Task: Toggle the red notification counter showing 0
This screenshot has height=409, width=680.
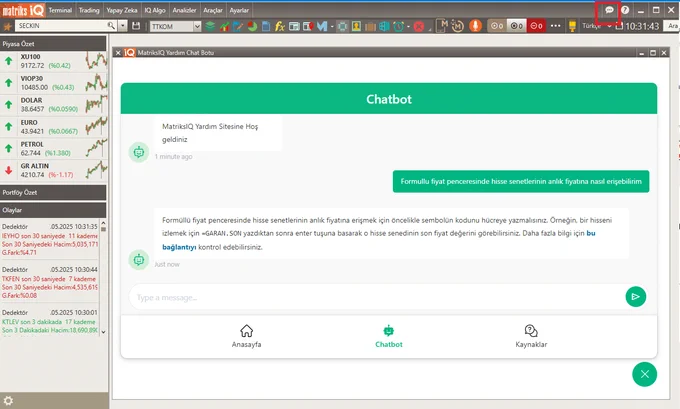Action: click(x=536, y=26)
